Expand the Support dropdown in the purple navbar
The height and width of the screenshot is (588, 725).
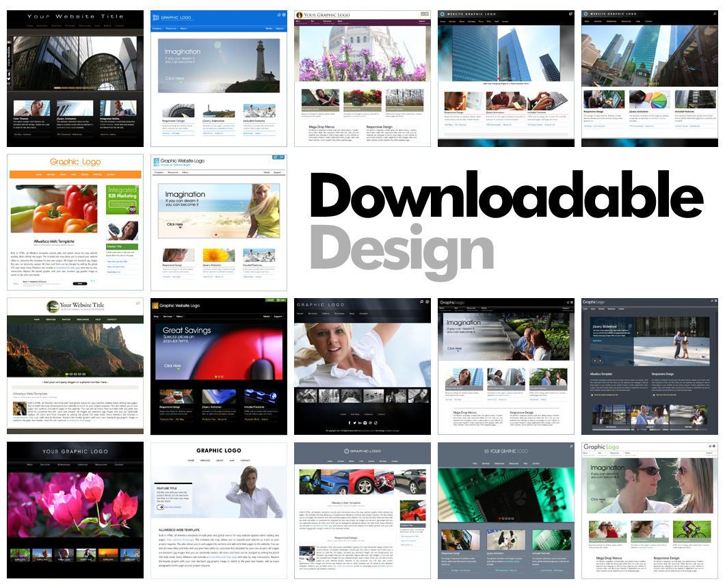(421, 21)
